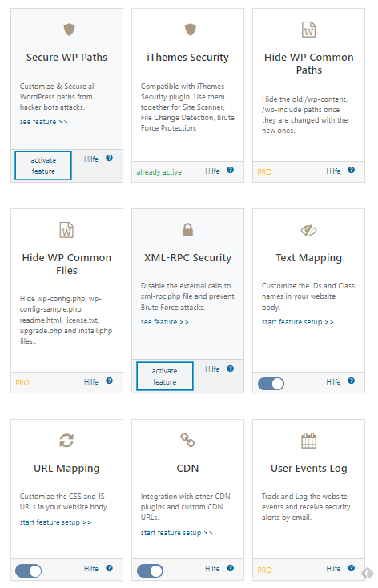Open 'start feature setup' link for Text Mapping

click(x=297, y=322)
